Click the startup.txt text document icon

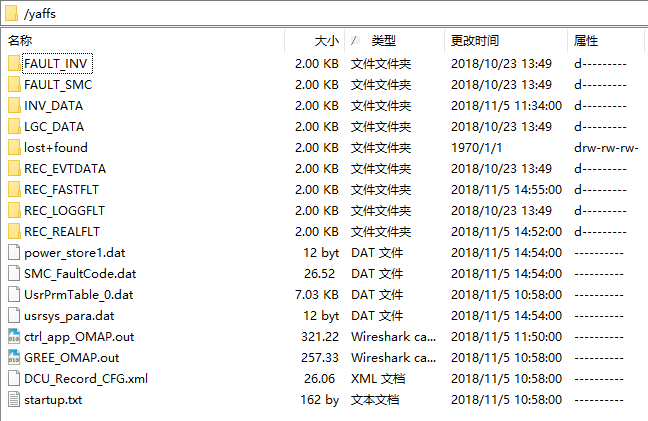14,400
